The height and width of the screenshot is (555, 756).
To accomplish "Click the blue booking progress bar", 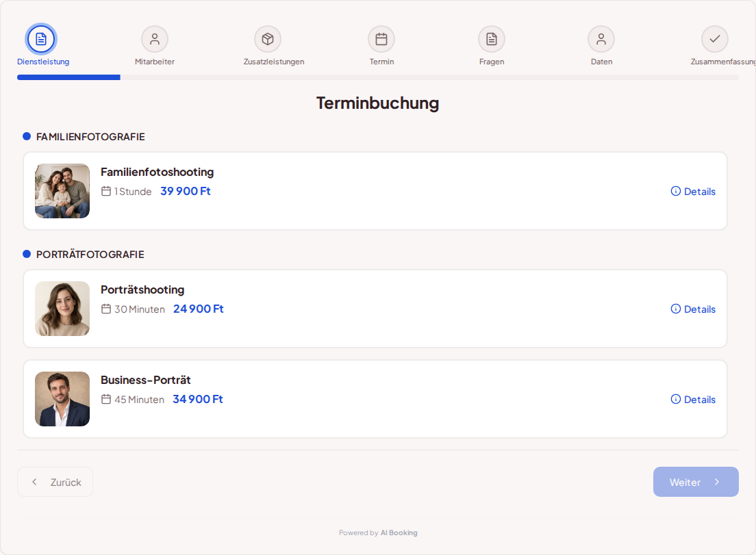I will [68, 77].
